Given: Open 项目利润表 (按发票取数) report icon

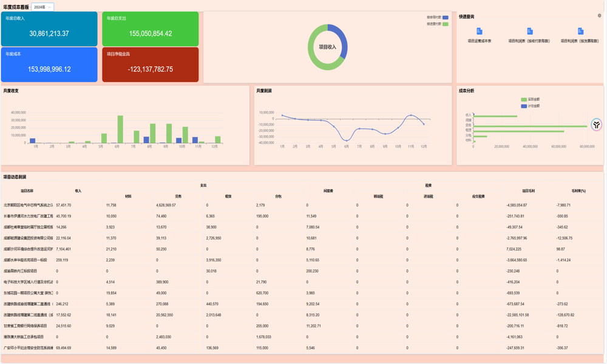Looking at the screenshot, I should click(x=580, y=31).
